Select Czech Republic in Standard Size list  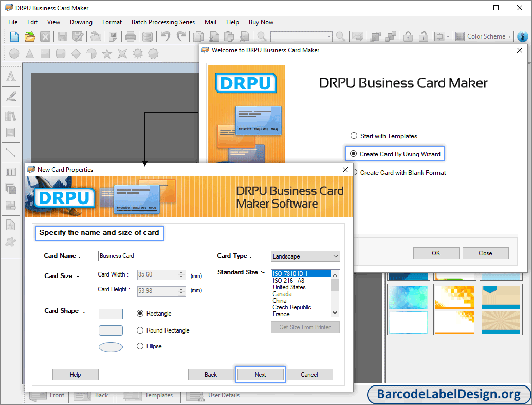tap(301, 307)
